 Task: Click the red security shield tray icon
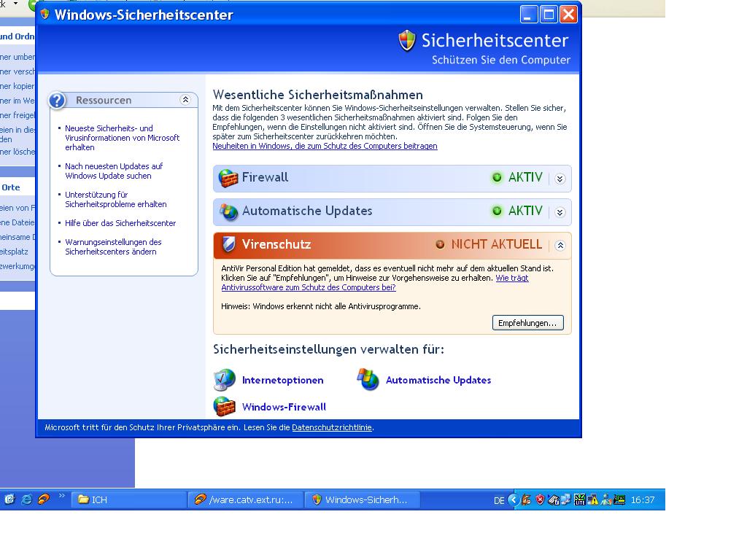click(x=540, y=499)
